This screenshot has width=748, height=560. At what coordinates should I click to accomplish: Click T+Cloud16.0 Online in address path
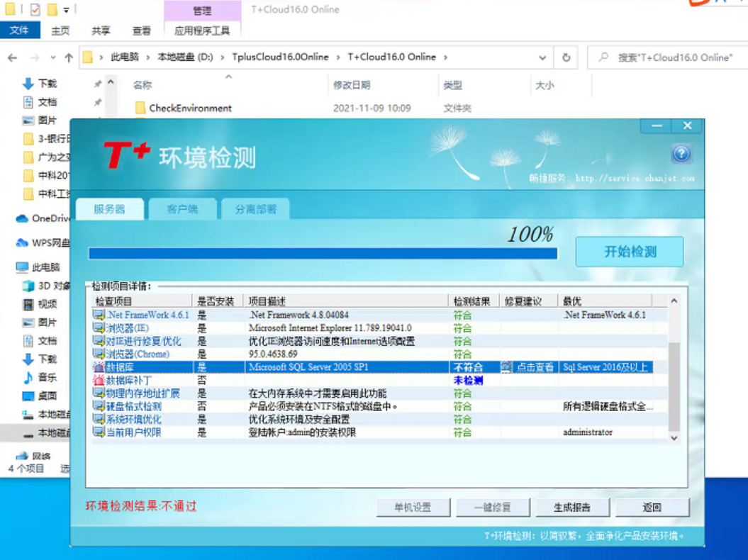click(x=391, y=57)
